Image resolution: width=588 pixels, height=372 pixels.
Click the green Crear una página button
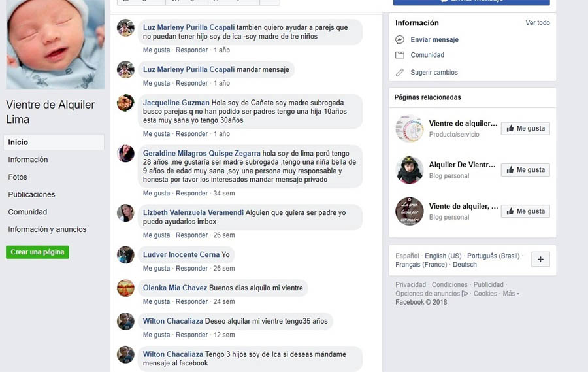click(37, 252)
